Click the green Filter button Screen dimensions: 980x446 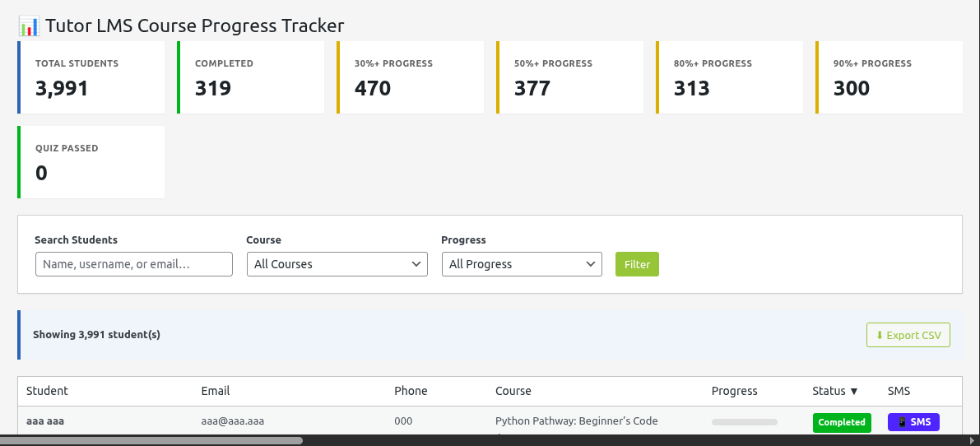point(637,264)
